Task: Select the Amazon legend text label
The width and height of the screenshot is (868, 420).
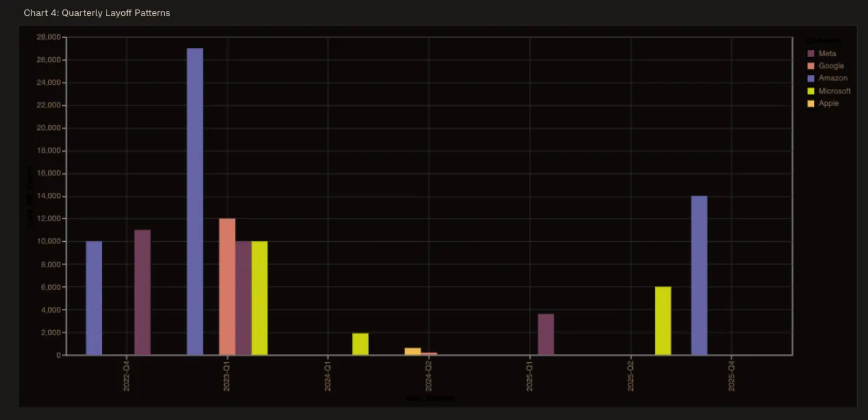Action: coord(831,78)
